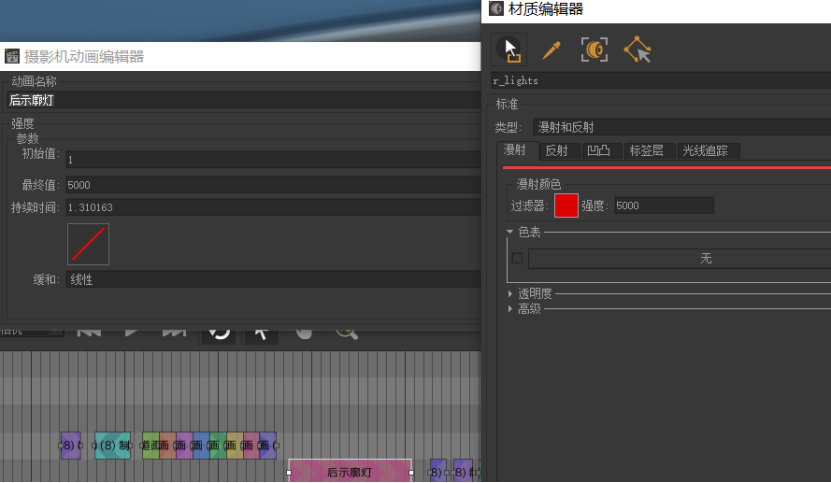Screen dimensions: 831x483
Task: Click the red diffuse filter color swatch
Action: tap(566, 205)
